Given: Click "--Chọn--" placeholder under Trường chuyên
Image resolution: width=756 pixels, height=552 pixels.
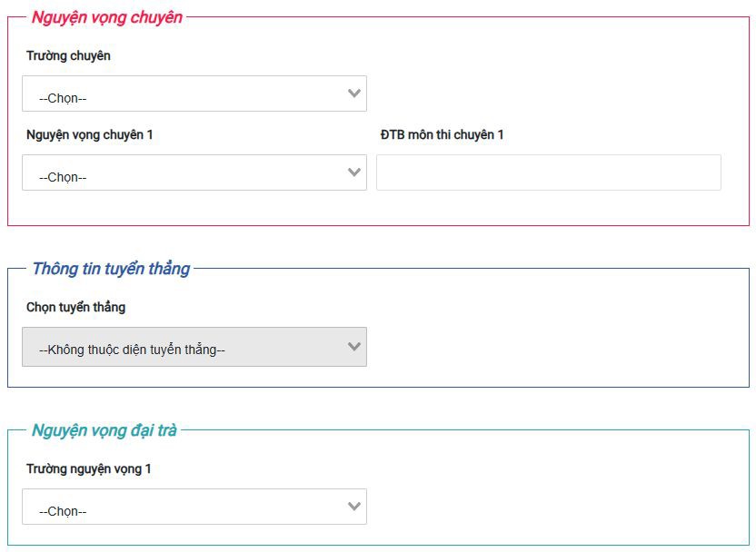Looking at the screenshot, I should pyautogui.click(x=63, y=99).
